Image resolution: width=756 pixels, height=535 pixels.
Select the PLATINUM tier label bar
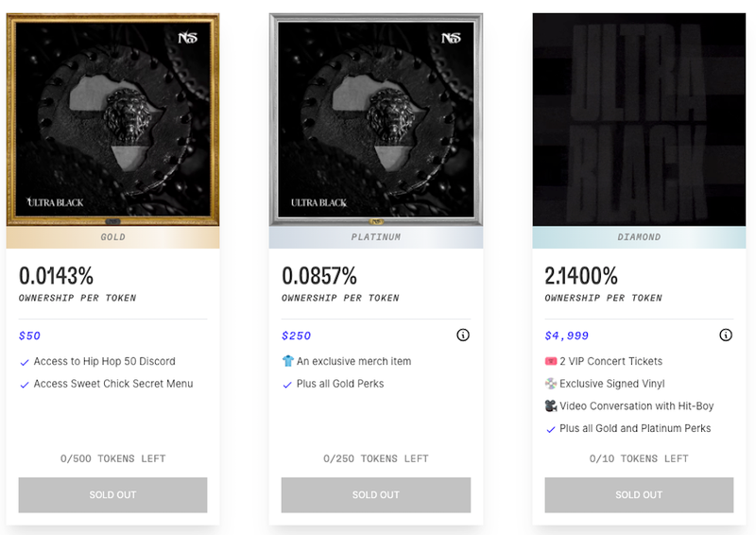(376, 237)
